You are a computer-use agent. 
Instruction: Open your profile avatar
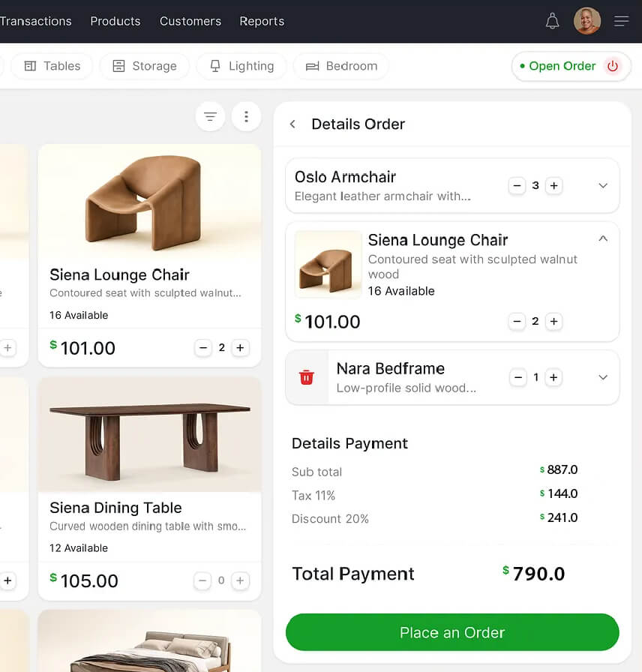pos(587,20)
